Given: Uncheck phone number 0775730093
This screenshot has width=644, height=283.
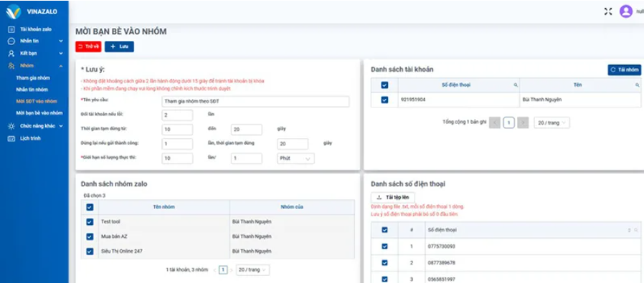Looking at the screenshot, I should click(384, 246).
